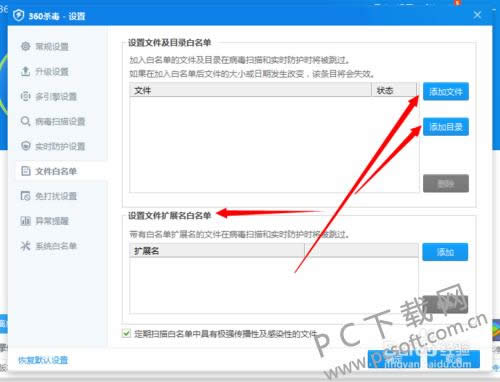Click the 恢复默认设置 link
This screenshot has width=500, height=382.
[43, 360]
